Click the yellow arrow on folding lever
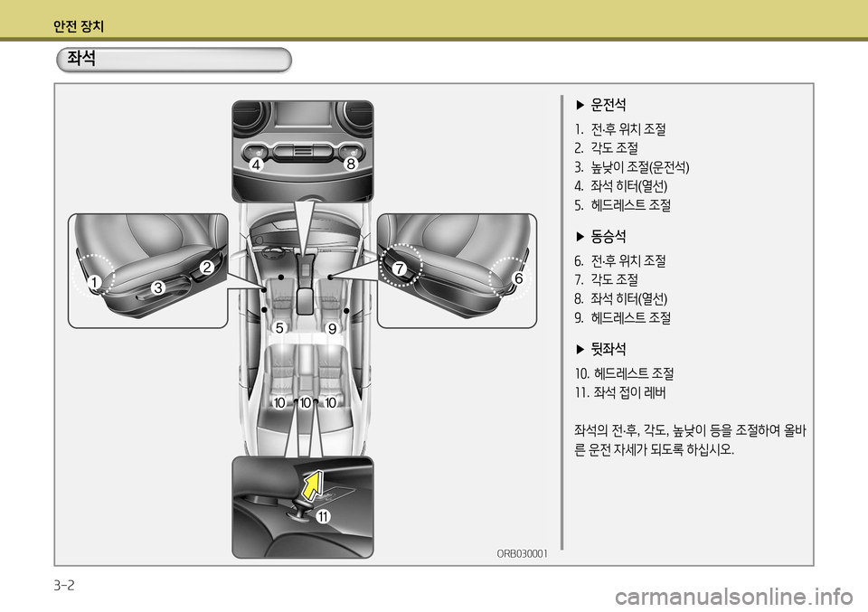This screenshot has height=612, width=868. click(313, 485)
